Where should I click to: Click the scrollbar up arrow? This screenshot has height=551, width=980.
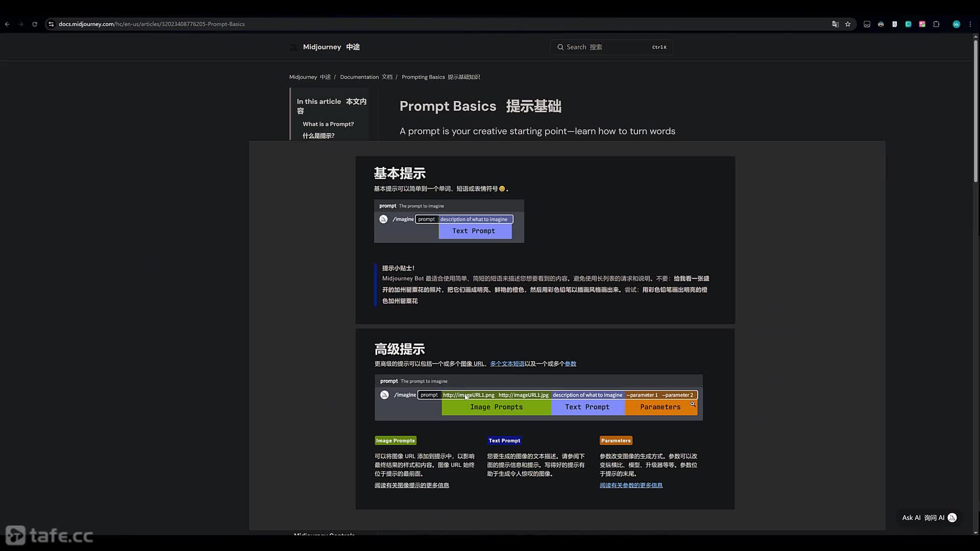pyautogui.click(x=975, y=36)
